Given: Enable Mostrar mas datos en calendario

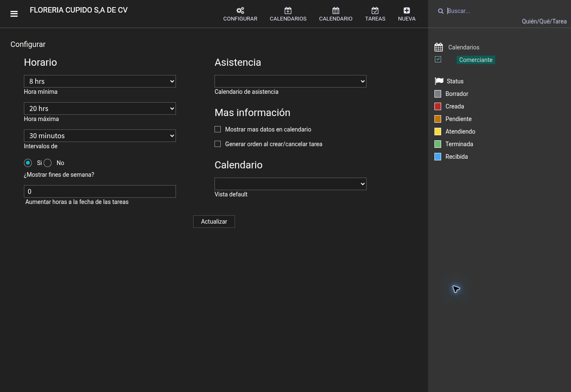Looking at the screenshot, I should (x=217, y=129).
